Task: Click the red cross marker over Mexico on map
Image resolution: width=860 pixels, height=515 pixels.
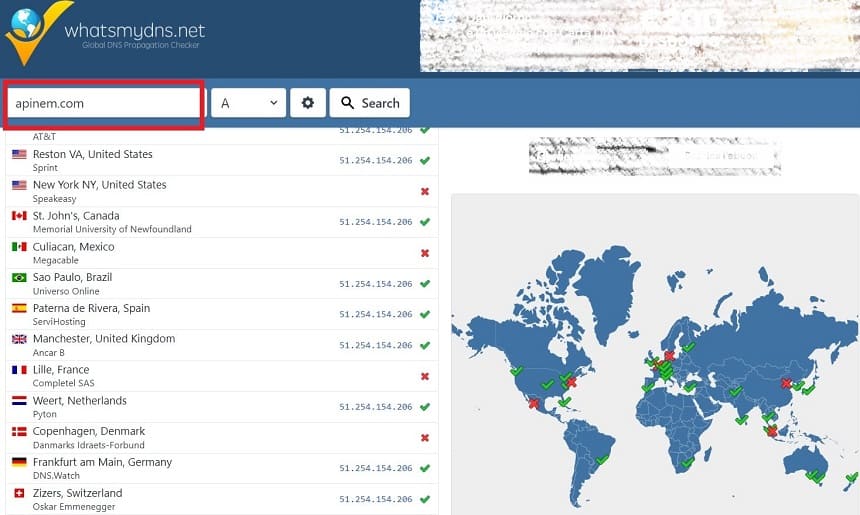Action: click(533, 404)
